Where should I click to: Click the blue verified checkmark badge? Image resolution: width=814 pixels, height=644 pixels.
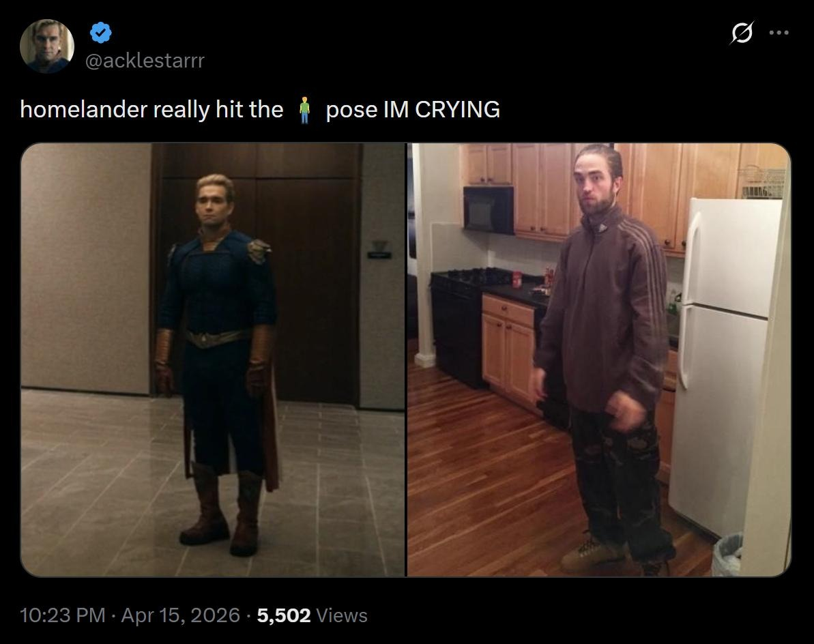click(101, 33)
